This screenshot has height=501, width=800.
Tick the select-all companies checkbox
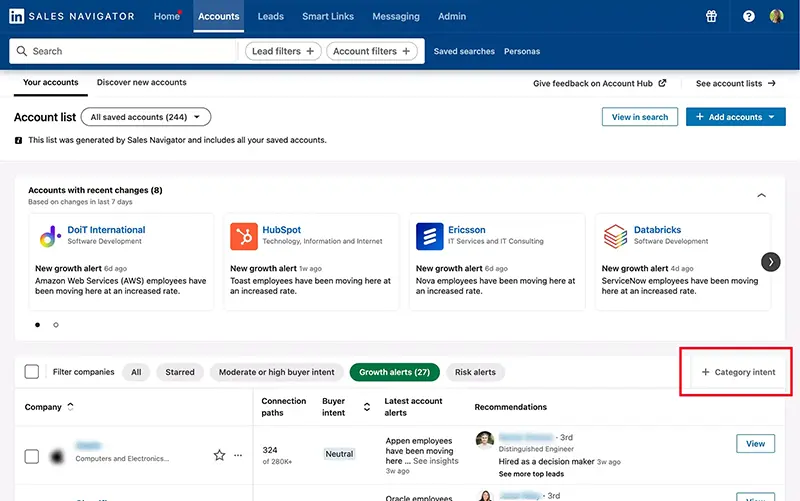click(x=32, y=371)
